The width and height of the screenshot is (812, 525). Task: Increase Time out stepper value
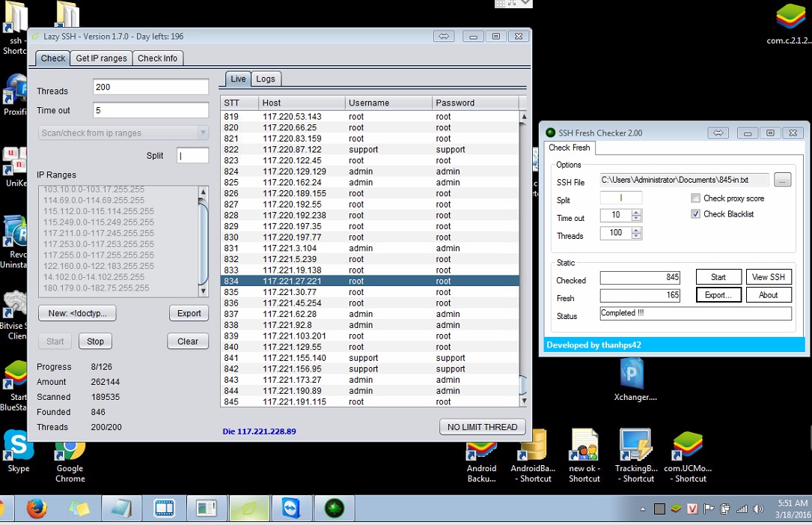[637, 212]
